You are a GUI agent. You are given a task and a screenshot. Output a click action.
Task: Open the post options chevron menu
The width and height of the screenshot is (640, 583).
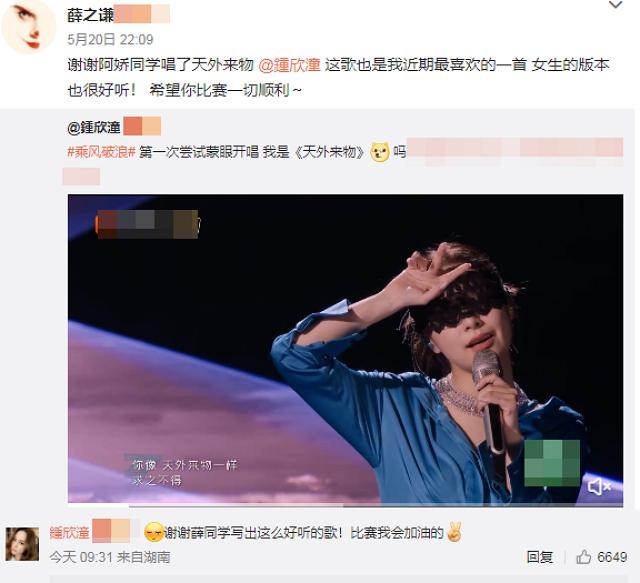tap(616, 5)
